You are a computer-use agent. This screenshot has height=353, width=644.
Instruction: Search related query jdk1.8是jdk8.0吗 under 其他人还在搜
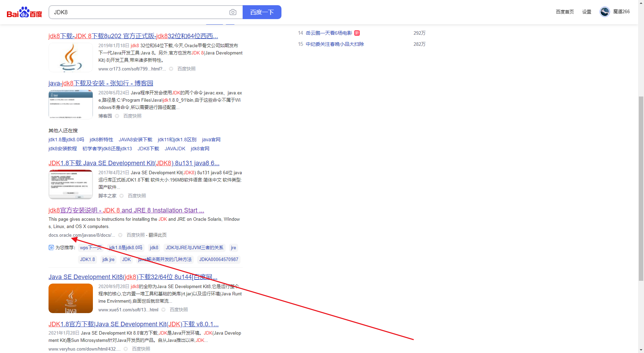(x=66, y=140)
